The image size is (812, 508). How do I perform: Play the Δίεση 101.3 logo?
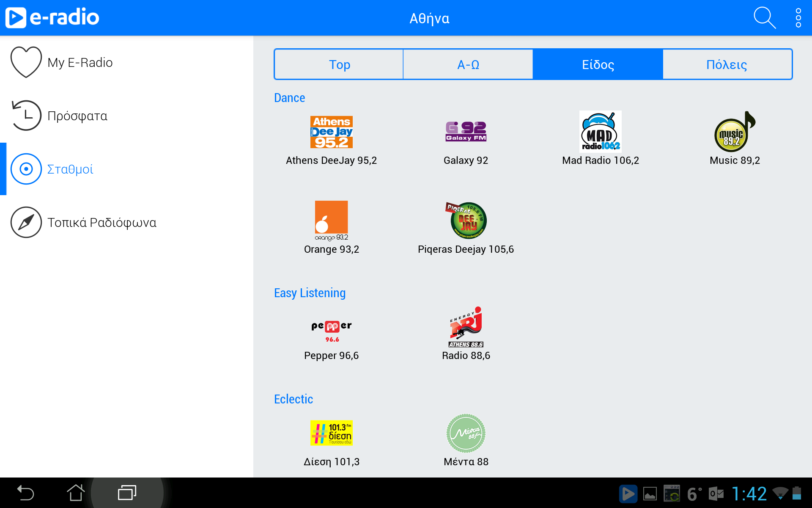(x=332, y=433)
